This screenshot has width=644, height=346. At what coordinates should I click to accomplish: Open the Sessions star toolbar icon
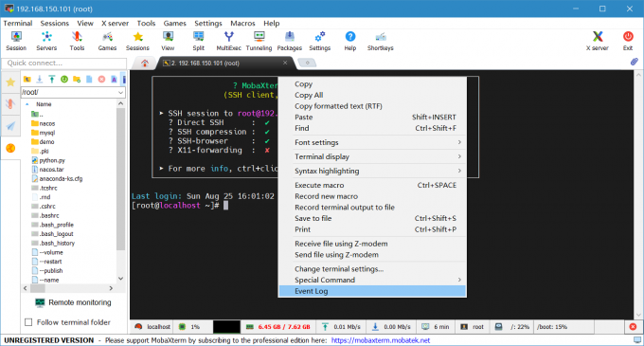pyautogui.click(x=137, y=41)
